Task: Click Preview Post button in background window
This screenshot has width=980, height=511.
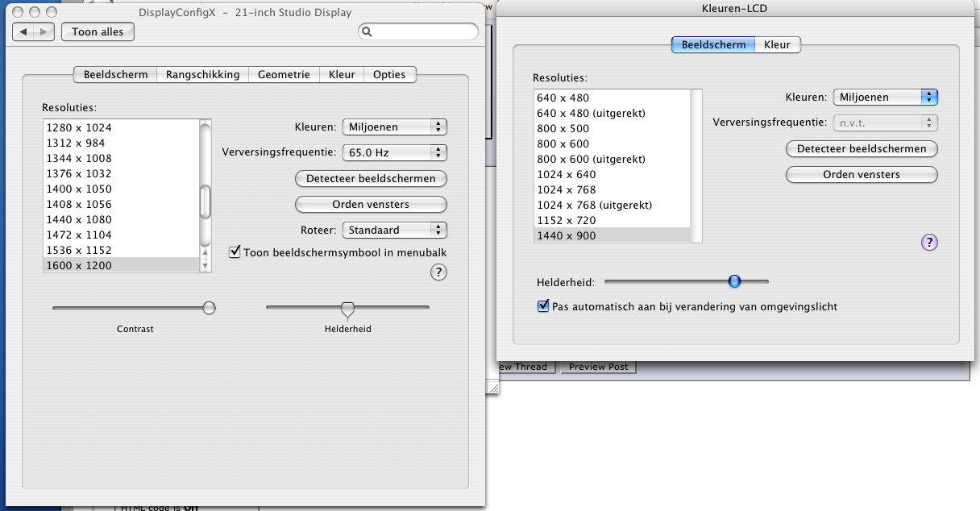Action: pos(598,367)
